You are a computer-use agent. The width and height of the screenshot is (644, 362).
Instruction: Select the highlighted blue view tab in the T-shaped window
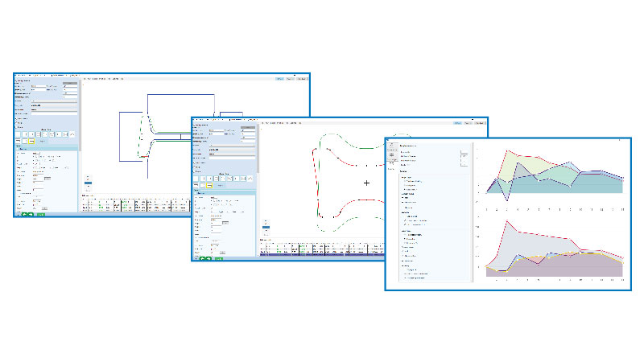[279, 79]
